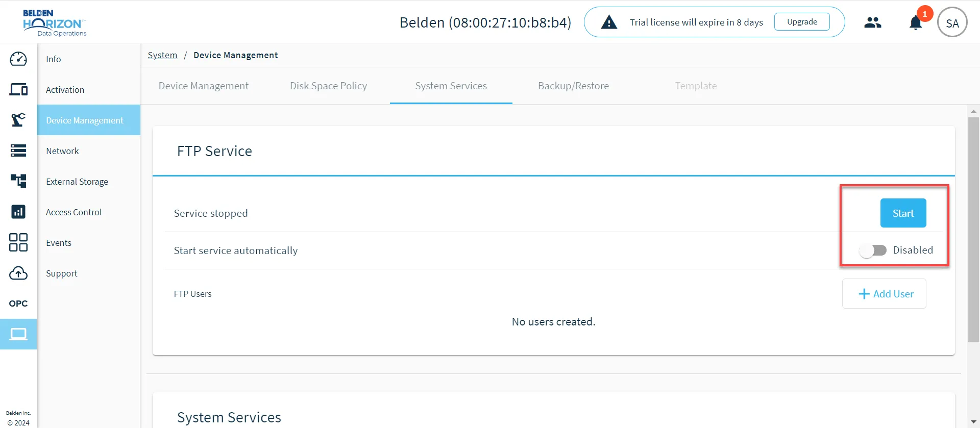The height and width of the screenshot is (428, 980).
Task: Open the SA user avatar menu
Action: 952,22
